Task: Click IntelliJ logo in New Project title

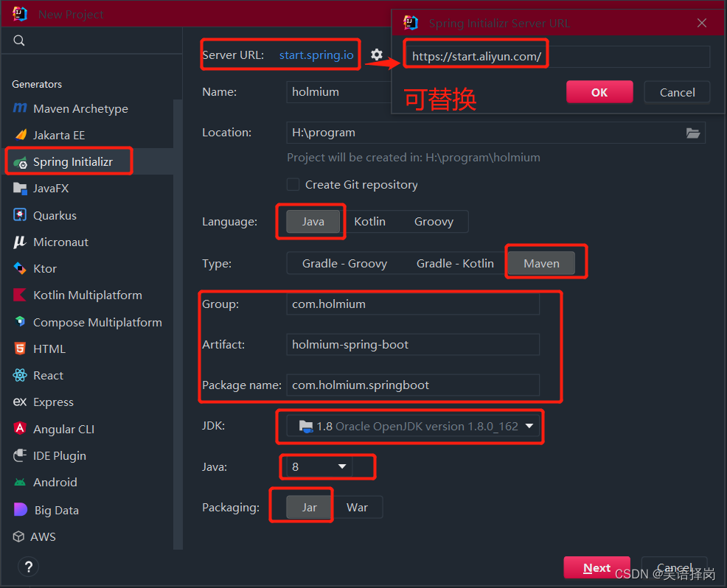Action: pos(20,14)
